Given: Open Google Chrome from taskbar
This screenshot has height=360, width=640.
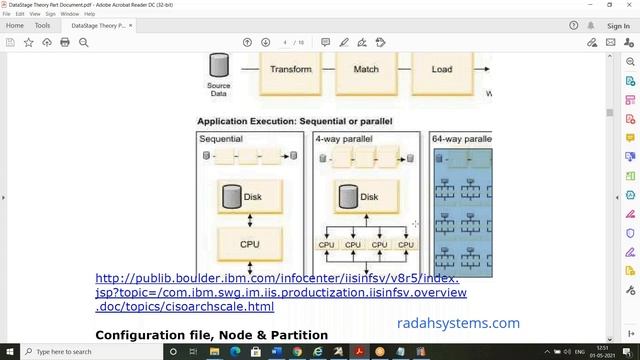Looking at the screenshot, I should click(297, 351).
